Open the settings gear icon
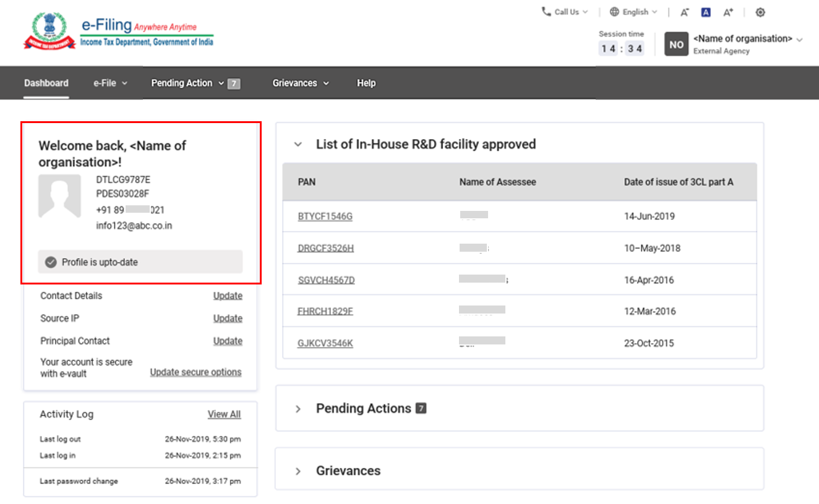Screen dimensions: 819x504 (760, 12)
